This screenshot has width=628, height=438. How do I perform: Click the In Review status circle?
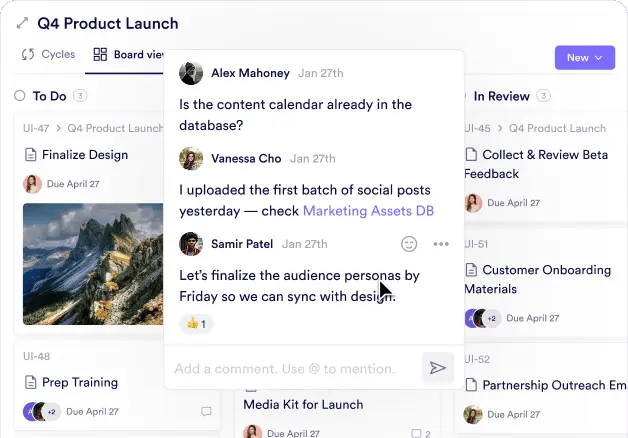pos(461,96)
